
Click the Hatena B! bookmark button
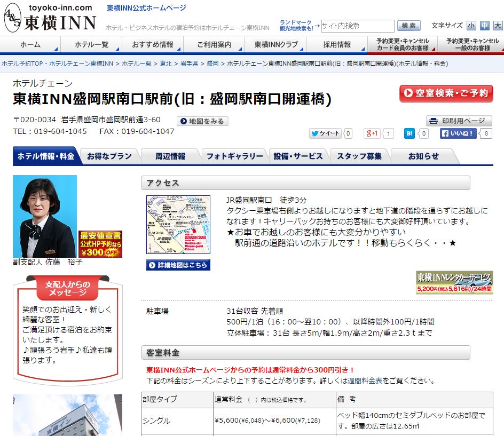[x=409, y=133]
